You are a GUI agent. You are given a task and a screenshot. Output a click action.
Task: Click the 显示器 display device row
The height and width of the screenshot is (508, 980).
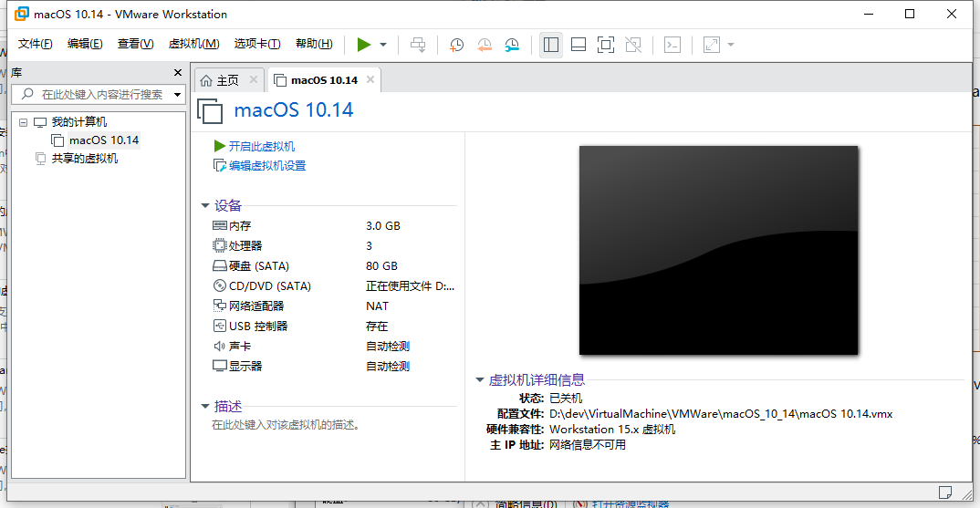point(334,366)
